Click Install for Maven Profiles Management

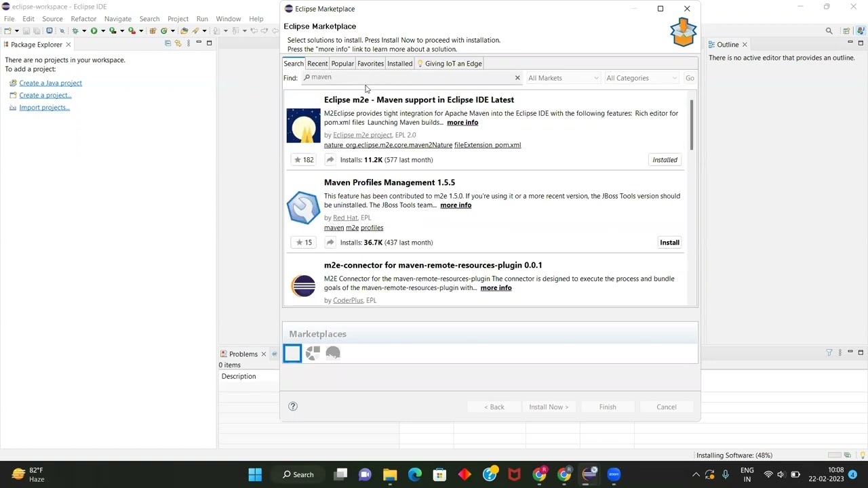[669, 243]
